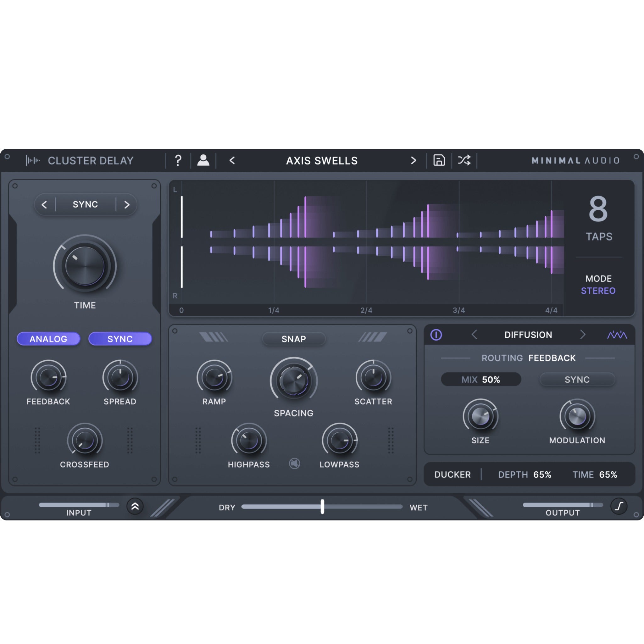Click the Cluster Delay waveform logo icon

[33, 161]
